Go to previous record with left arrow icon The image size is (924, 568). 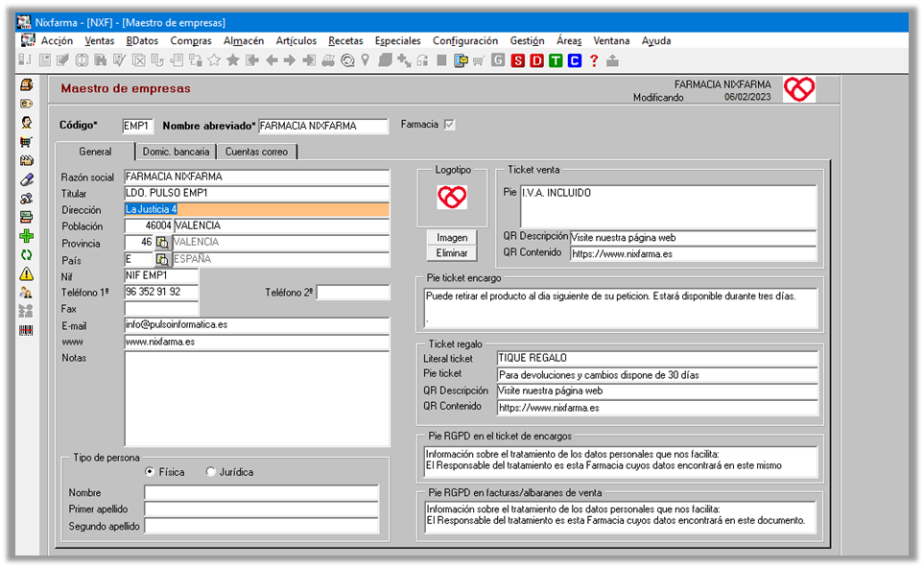[x=272, y=60]
